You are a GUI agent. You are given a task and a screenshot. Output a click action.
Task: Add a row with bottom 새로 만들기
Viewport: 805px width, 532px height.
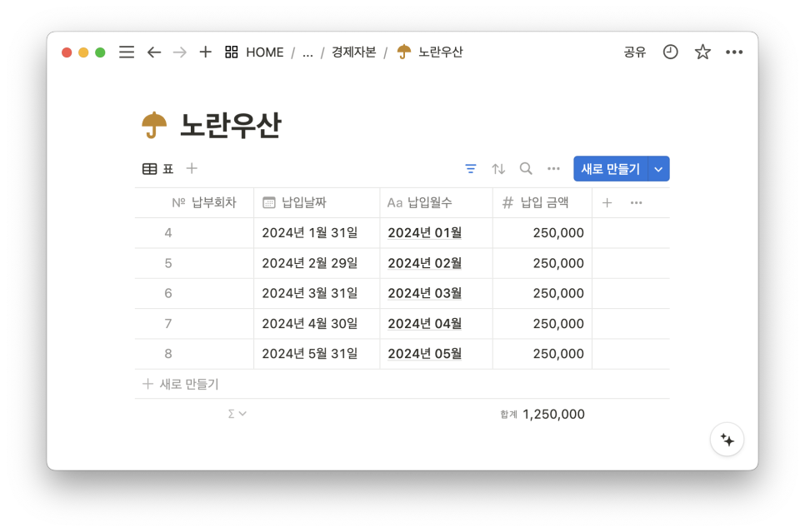[x=181, y=384]
